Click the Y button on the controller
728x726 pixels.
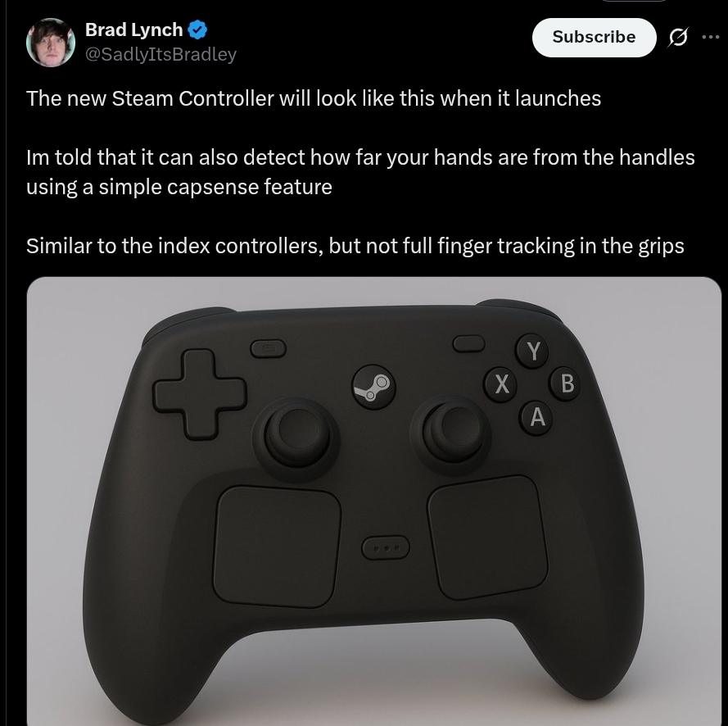(x=532, y=351)
